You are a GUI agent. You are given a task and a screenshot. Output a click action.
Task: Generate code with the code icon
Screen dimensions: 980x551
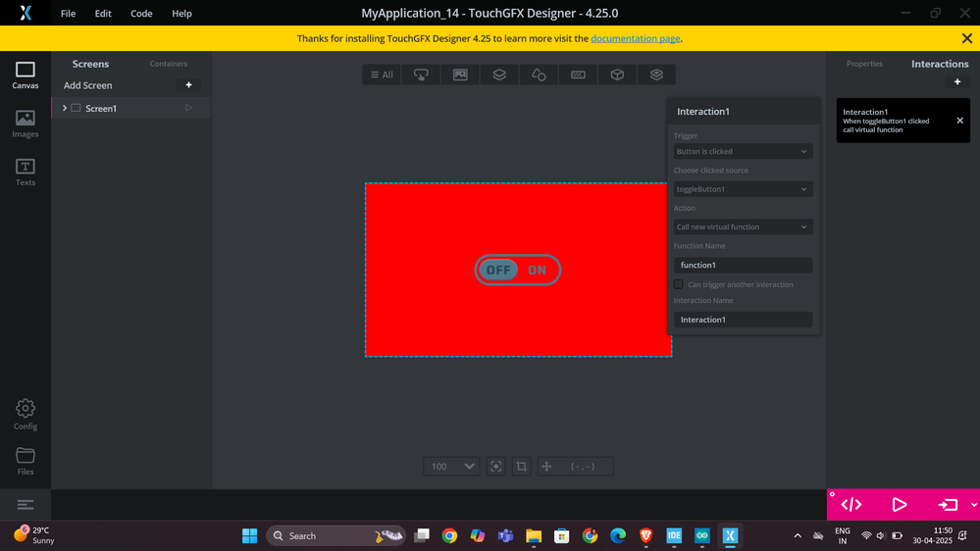pos(851,504)
